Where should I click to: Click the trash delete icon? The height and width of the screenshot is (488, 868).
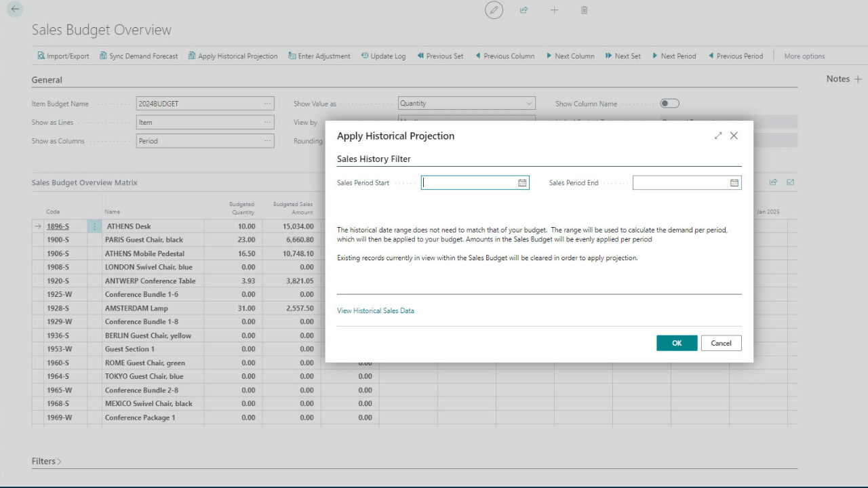coord(584,10)
